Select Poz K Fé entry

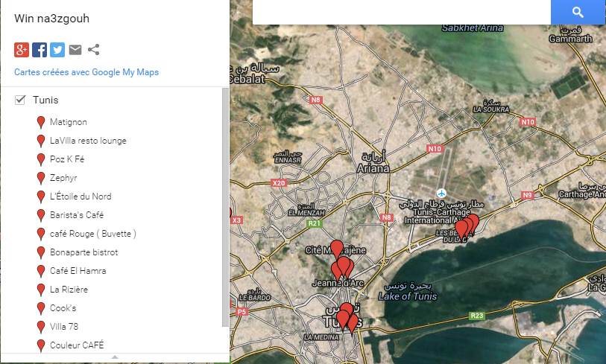pyautogui.click(x=67, y=159)
